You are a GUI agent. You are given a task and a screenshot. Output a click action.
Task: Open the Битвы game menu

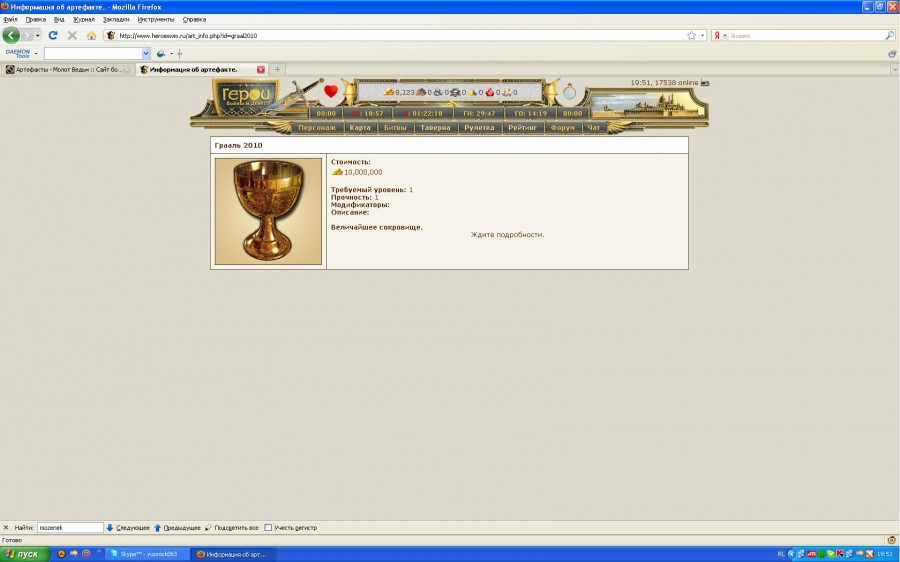coord(395,127)
